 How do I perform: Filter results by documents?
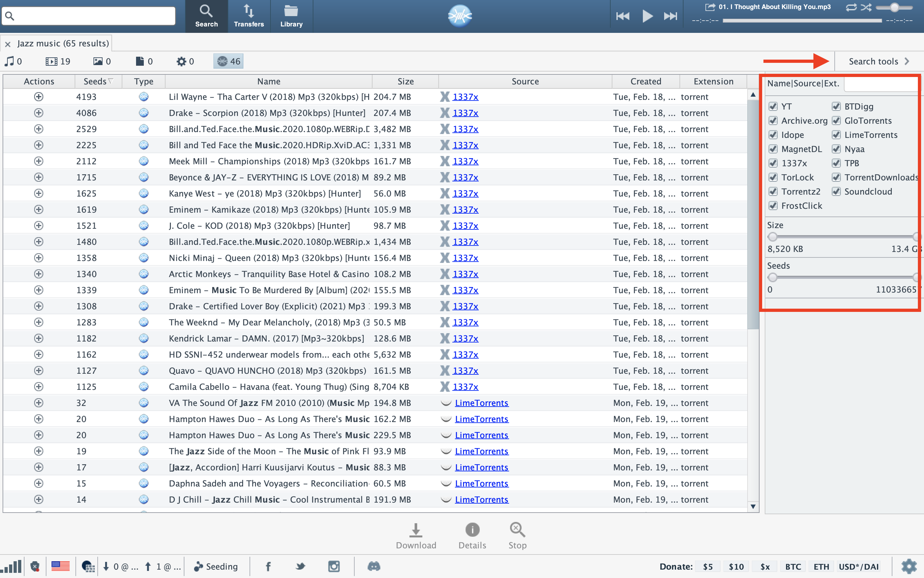click(144, 61)
